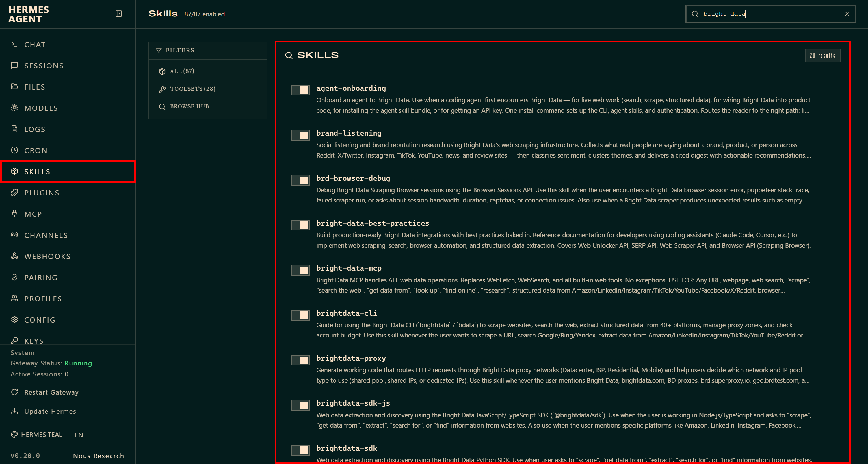Click the brightdata-cli skill name
868x464 pixels.
(347, 313)
